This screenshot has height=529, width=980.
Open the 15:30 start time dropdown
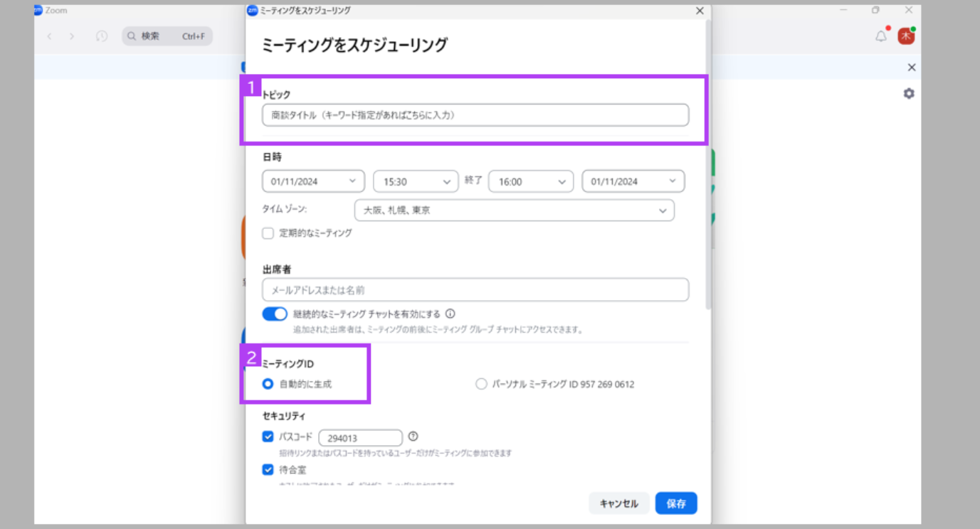(416, 181)
